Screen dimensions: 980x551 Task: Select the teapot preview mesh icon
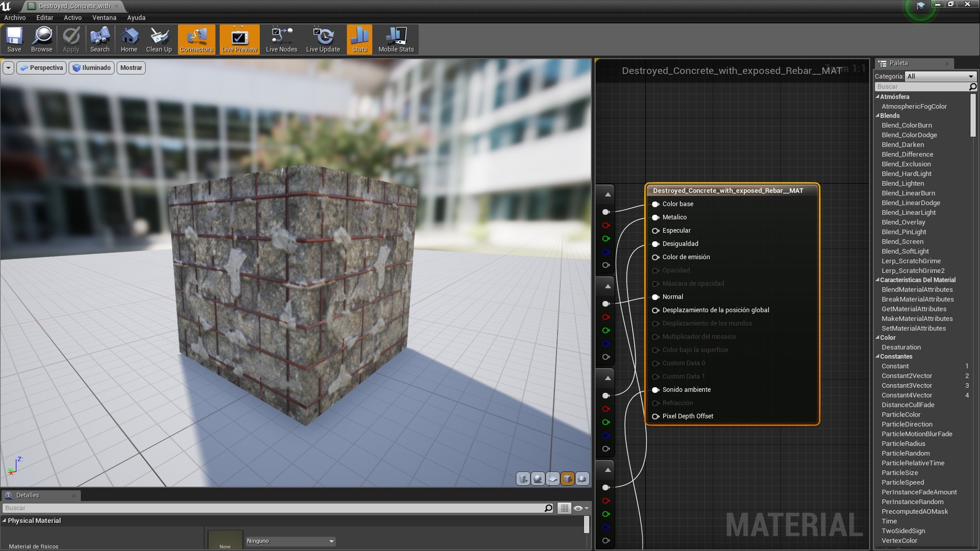click(x=582, y=479)
